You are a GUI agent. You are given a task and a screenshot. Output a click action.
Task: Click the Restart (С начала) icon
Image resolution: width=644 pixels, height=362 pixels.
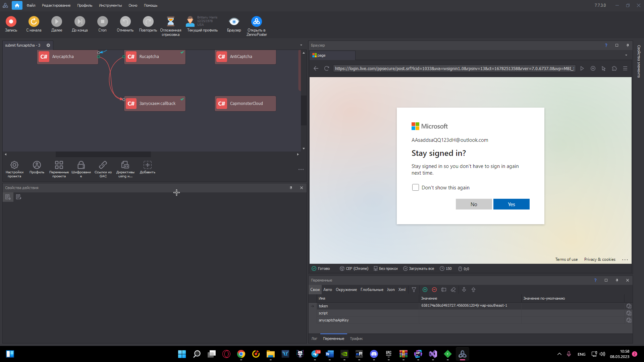click(34, 22)
